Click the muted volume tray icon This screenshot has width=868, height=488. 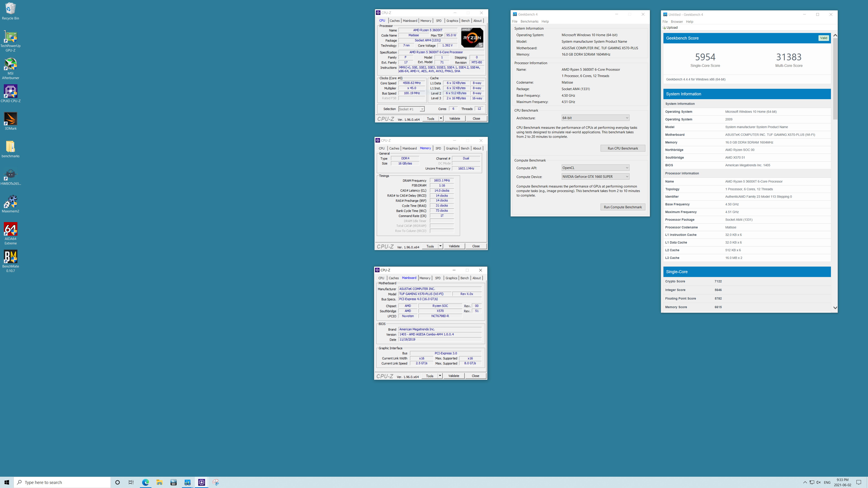tap(818, 482)
